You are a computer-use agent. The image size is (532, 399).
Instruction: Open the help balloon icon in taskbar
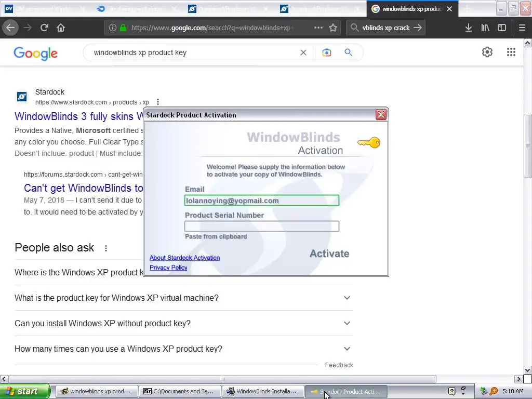click(x=451, y=392)
